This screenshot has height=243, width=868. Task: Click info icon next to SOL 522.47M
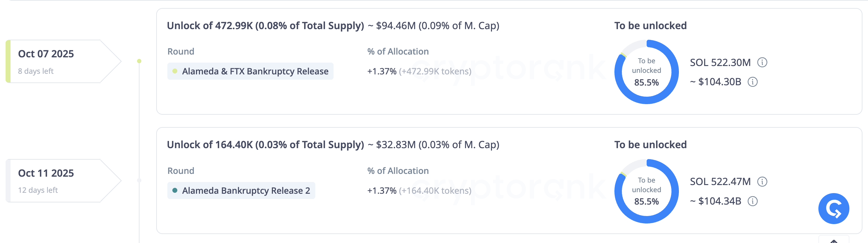click(x=762, y=182)
